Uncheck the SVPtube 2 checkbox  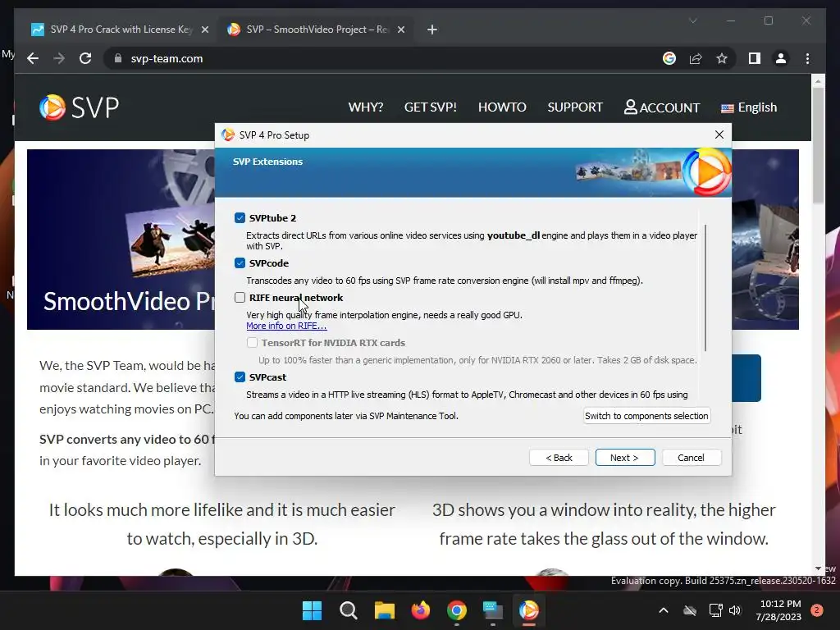tap(240, 218)
